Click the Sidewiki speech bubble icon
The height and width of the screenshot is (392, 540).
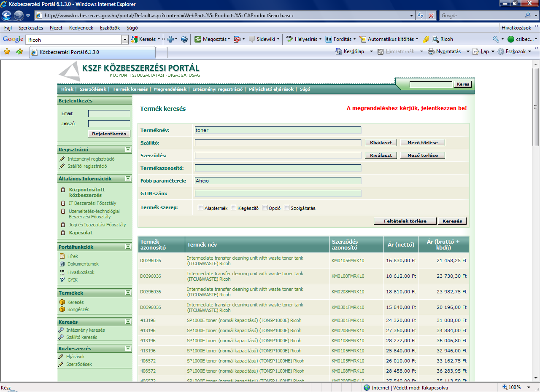coord(252,39)
